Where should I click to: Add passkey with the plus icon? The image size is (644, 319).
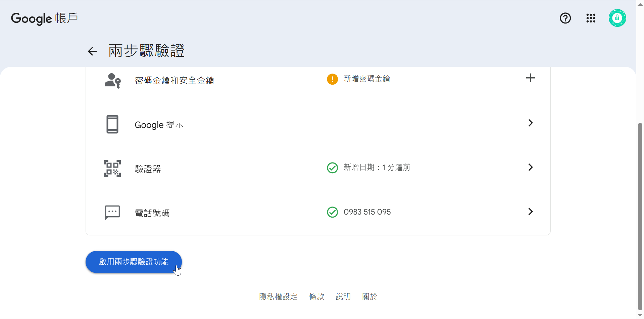pos(530,78)
